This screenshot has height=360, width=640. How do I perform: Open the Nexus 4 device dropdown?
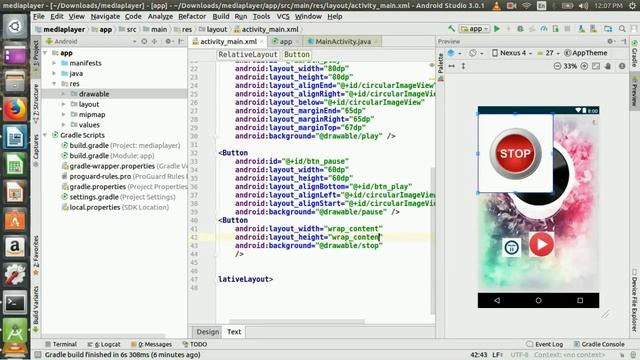[x=512, y=53]
